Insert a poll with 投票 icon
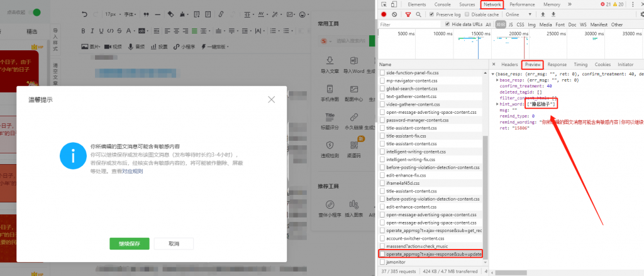 coord(159,47)
